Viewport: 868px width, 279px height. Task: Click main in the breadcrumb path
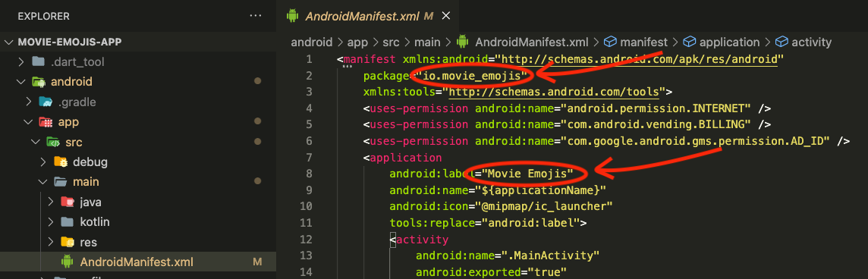coord(427,42)
